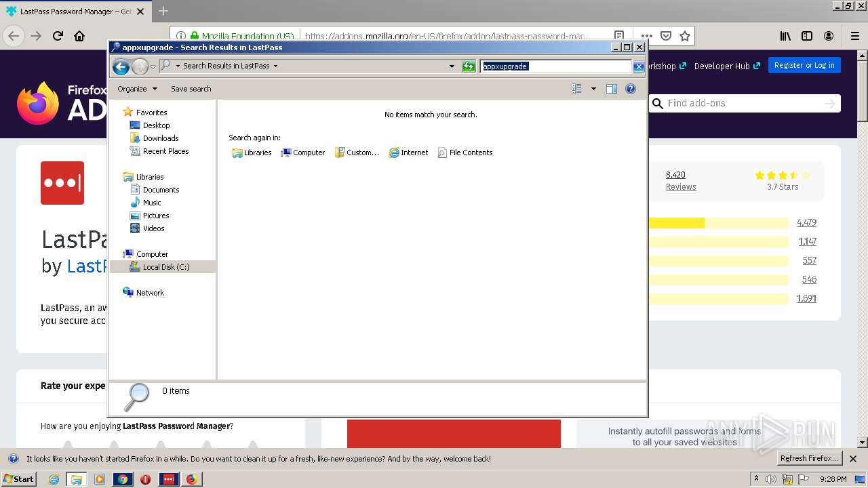Go to Firefox home page
Screen dimensions: 868x488
click(x=79, y=36)
